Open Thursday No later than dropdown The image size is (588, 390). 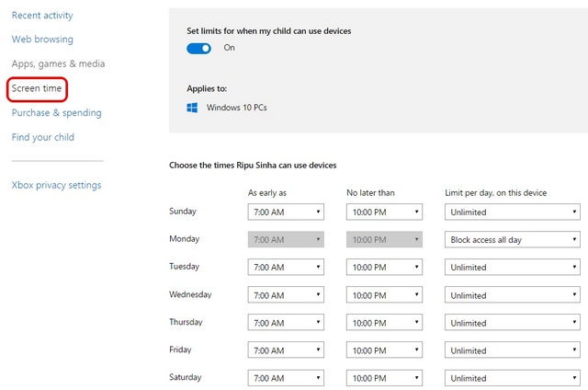point(384,323)
